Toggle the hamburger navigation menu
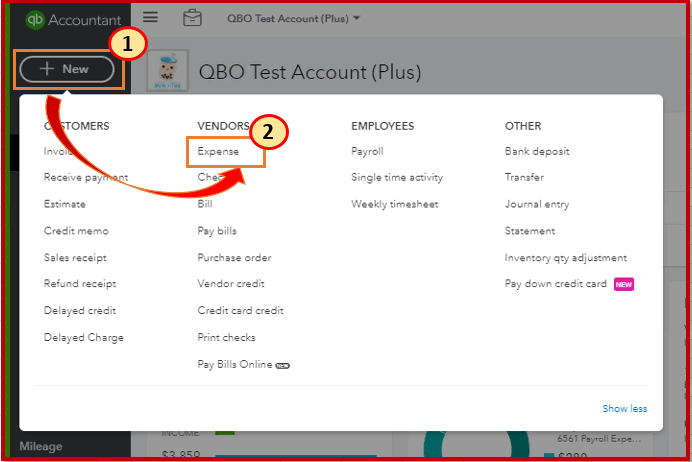 coord(150,17)
